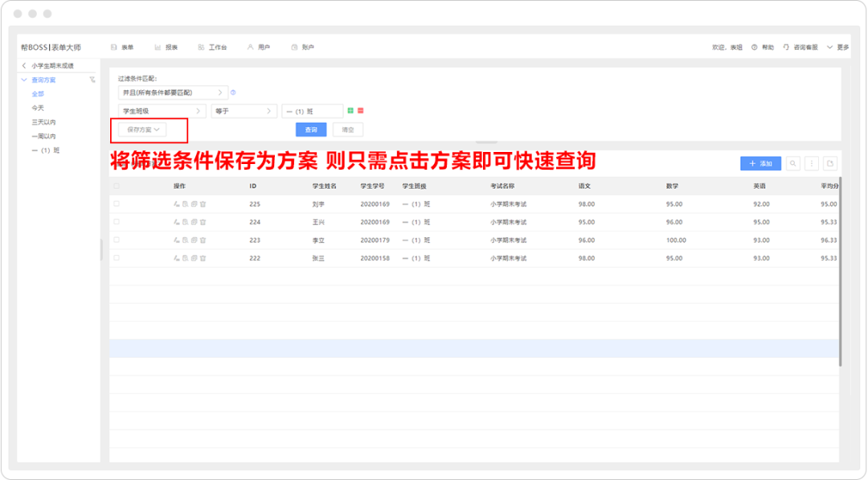868x480 pixels.
Task: Click the blue help icon beside the match dropdown
Action: [233, 92]
